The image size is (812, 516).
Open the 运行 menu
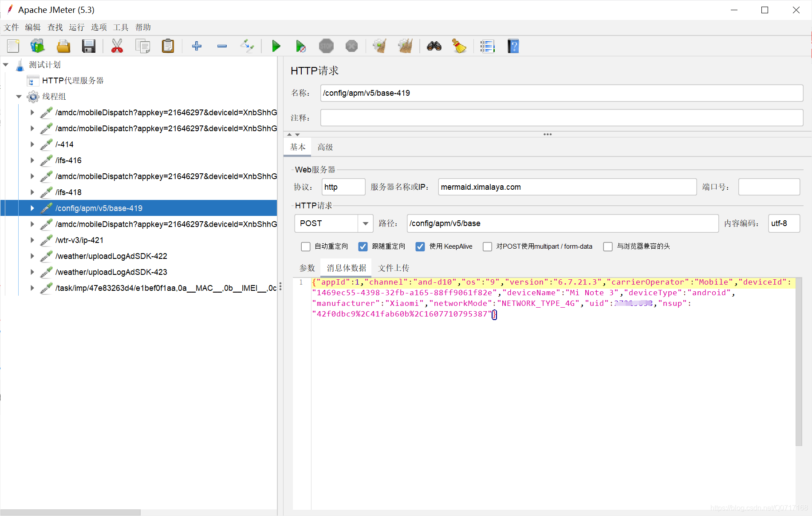[77, 27]
